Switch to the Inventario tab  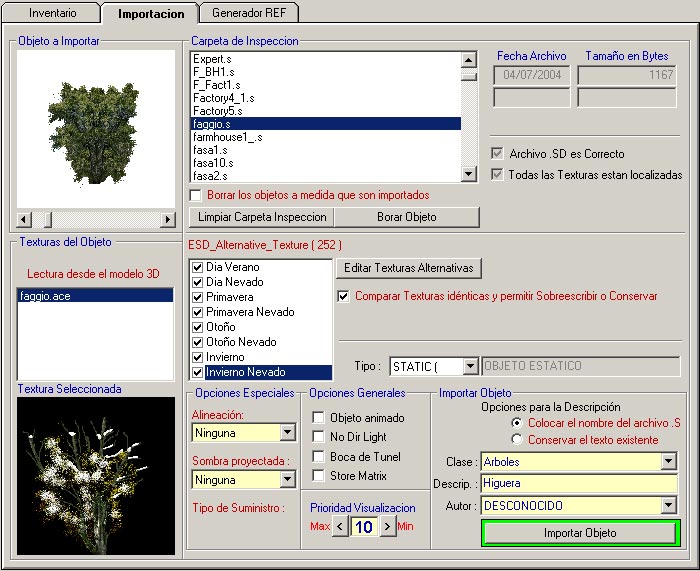click(x=52, y=14)
